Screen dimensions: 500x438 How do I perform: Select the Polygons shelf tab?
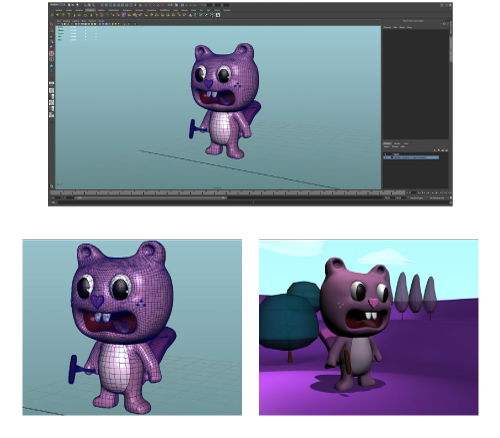[x=90, y=10]
